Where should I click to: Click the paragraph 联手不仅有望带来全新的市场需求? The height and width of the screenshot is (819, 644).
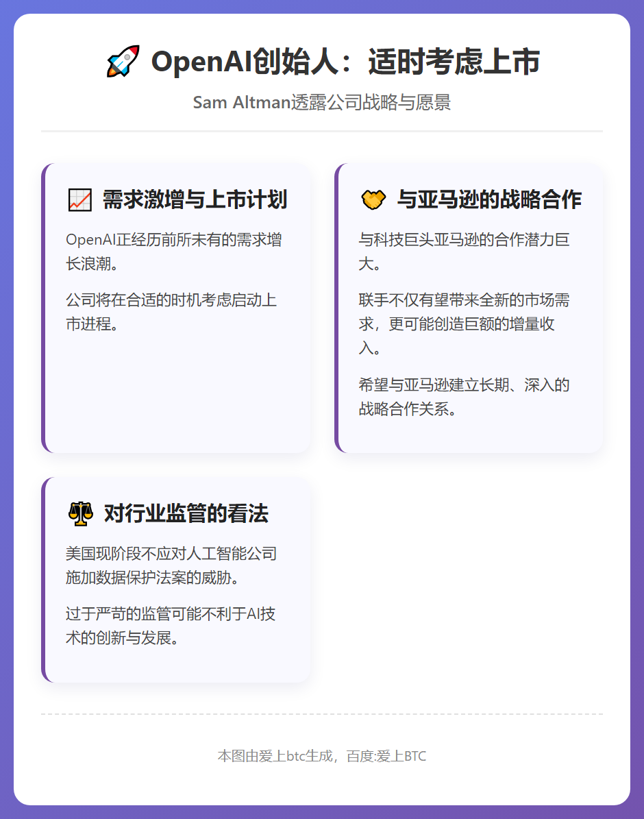pyautogui.click(x=464, y=324)
